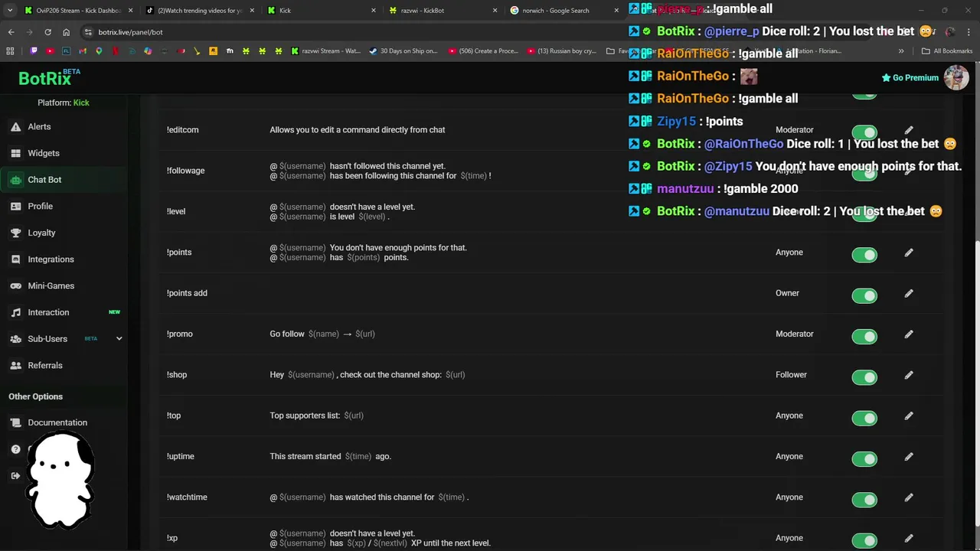Edit the !xp command pencil icon
980x551 pixels.
pos(909,538)
